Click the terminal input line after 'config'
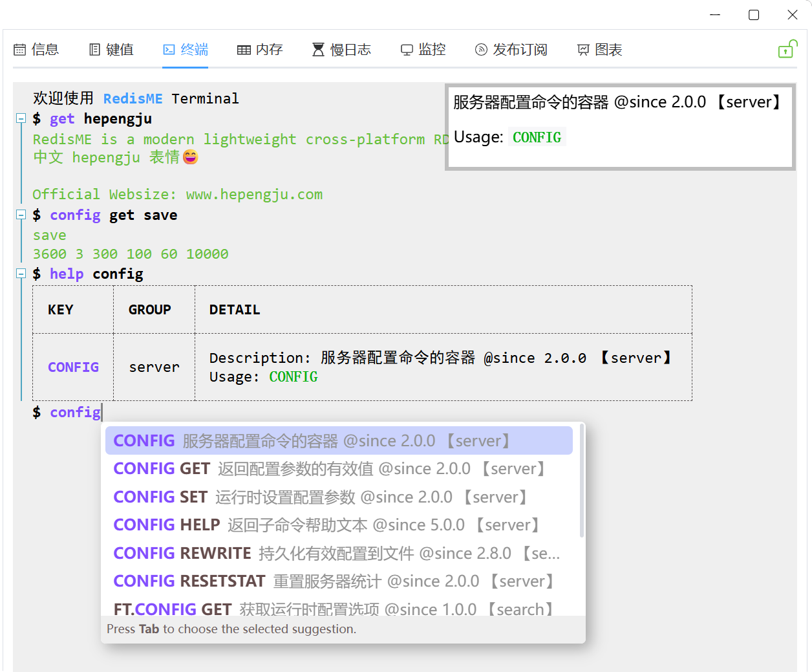The width and height of the screenshot is (812, 672). tap(259, 413)
